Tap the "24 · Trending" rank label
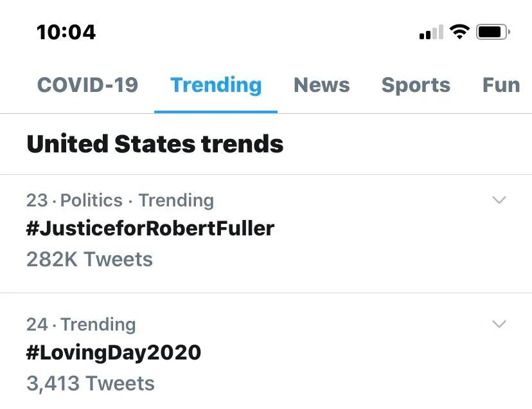Viewport: 532px width, 409px height. (x=81, y=325)
